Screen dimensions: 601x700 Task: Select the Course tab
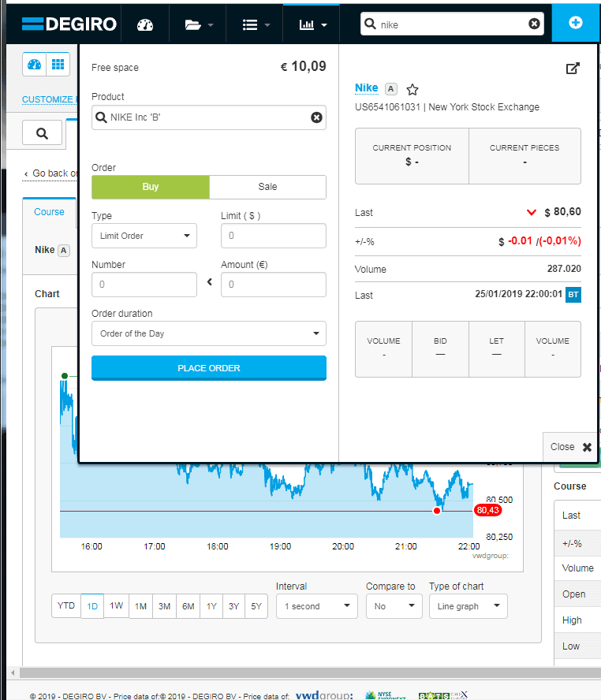tap(49, 212)
